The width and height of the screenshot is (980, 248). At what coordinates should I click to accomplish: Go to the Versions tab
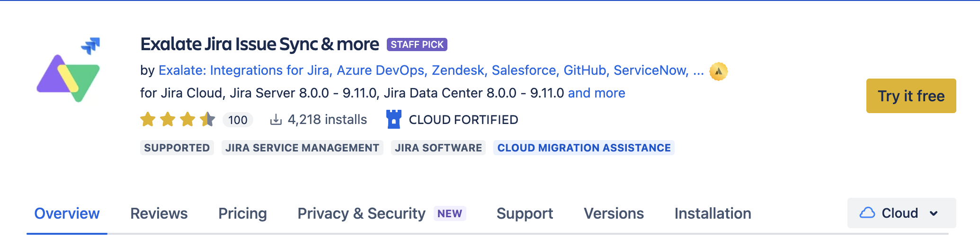point(614,213)
